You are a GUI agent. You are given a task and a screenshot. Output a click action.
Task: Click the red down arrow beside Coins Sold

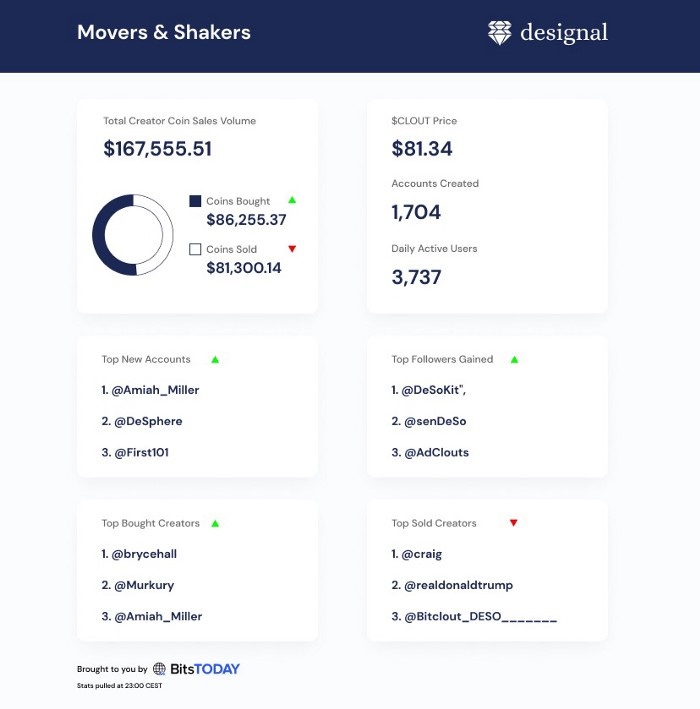pos(292,249)
